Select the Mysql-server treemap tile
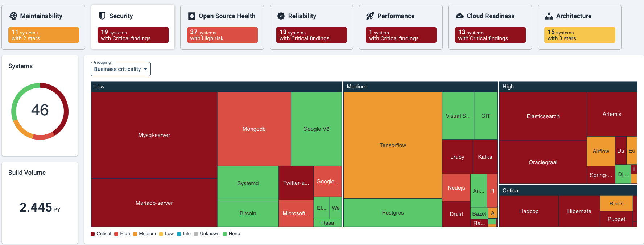Screen dimensions: 644x245 (x=154, y=135)
